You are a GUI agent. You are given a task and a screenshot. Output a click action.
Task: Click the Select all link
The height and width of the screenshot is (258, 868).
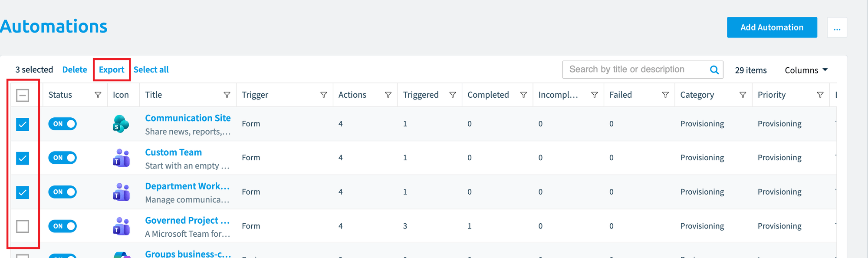[x=151, y=69]
